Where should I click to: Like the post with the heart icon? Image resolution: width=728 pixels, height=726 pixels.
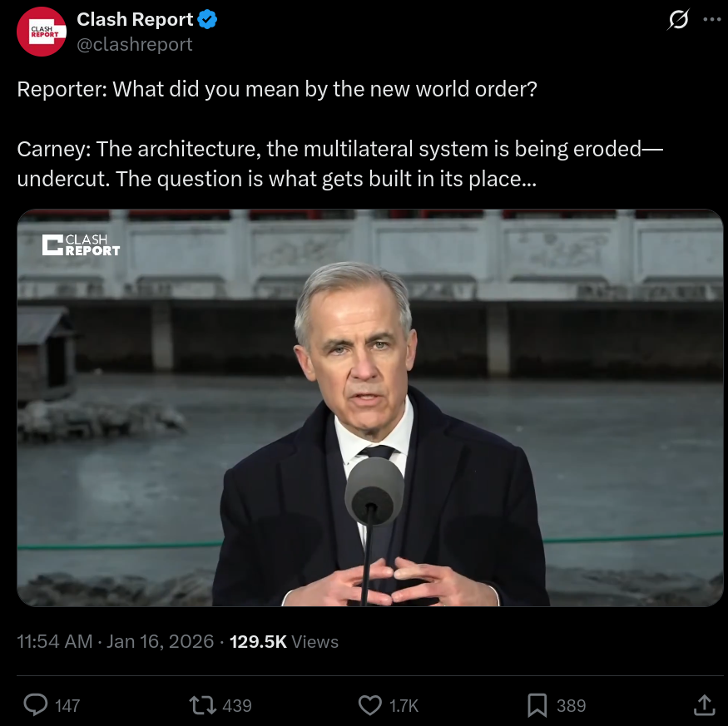(369, 705)
